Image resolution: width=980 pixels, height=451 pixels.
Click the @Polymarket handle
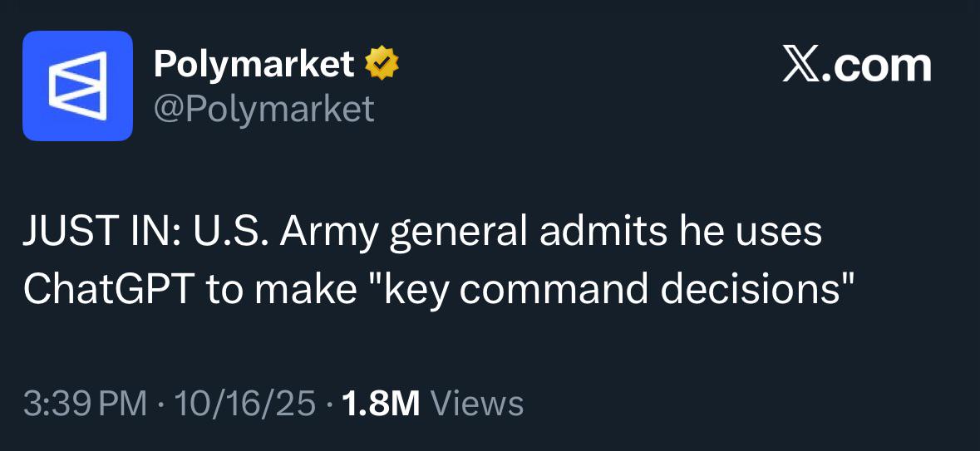[x=263, y=109]
